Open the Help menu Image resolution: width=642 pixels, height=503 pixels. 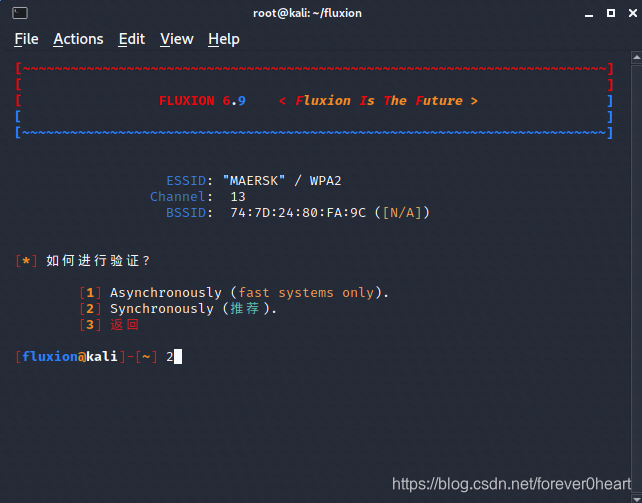[224, 39]
